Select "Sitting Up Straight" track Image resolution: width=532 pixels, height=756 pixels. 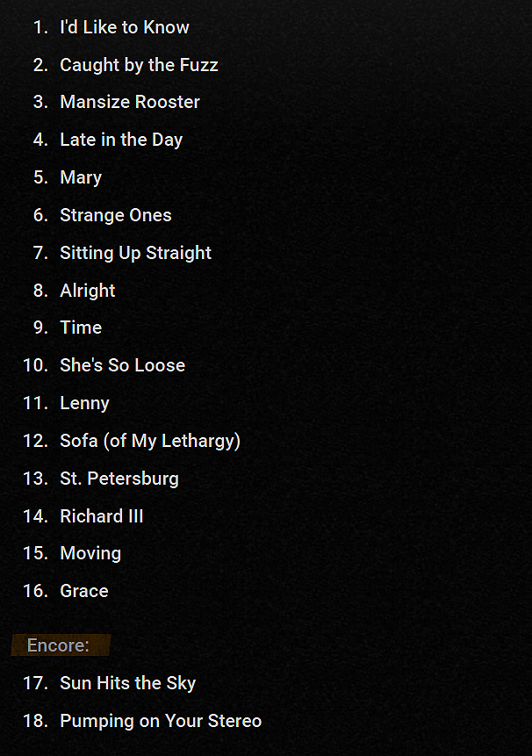(135, 253)
